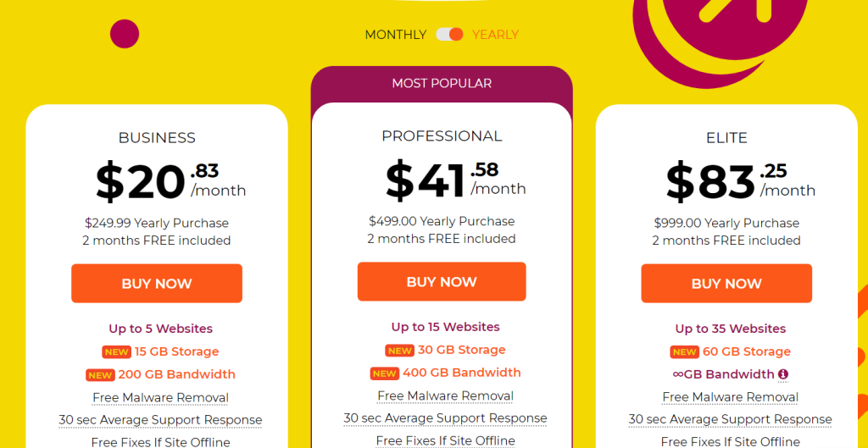Click the NEW badge next to 200 GB Bandwidth
Image resolution: width=868 pixels, height=448 pixels.
click(100, 375)
